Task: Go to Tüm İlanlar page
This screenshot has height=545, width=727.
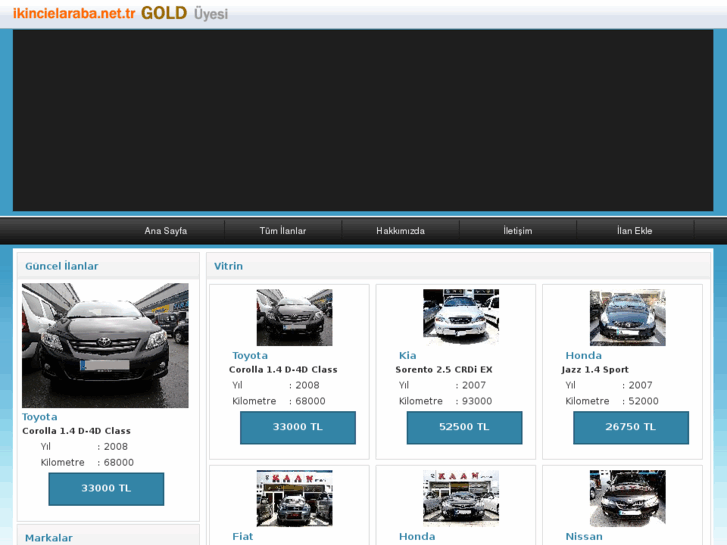Action: (282, 231)
